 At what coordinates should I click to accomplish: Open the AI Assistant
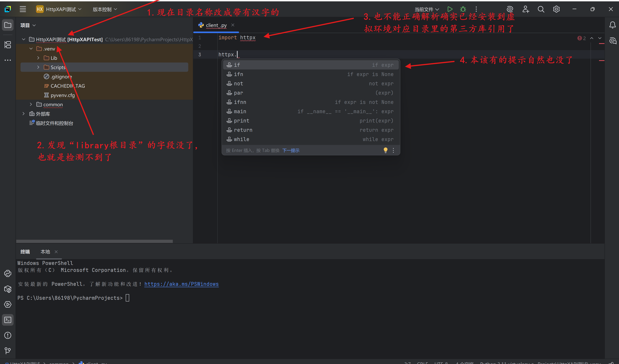[510, 9]
